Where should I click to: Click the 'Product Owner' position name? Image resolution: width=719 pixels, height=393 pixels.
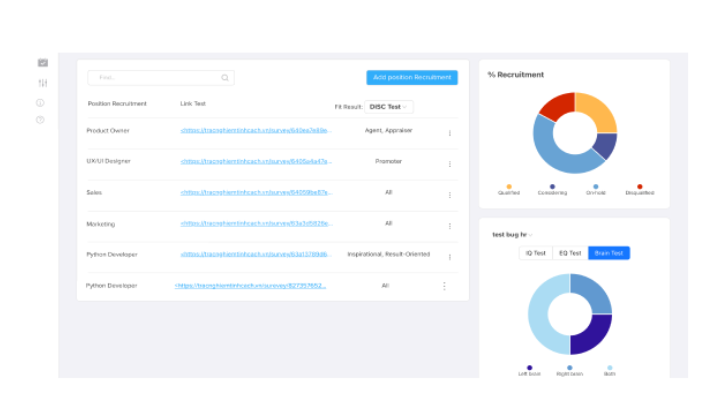pyautogui.click(x=108, y=131)
